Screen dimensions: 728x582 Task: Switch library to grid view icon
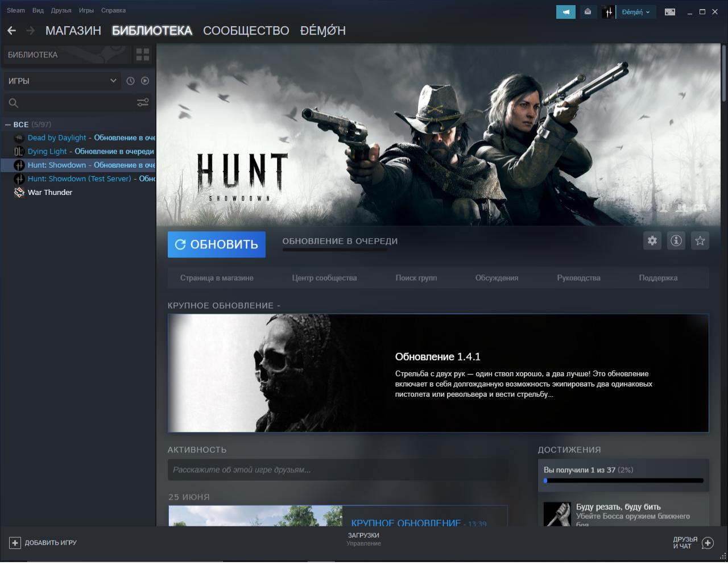click(x=143, y=55)
